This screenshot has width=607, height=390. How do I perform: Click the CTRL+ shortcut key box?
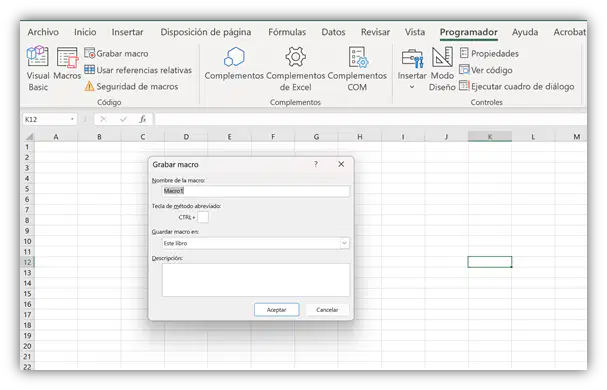tap(203, 217)
